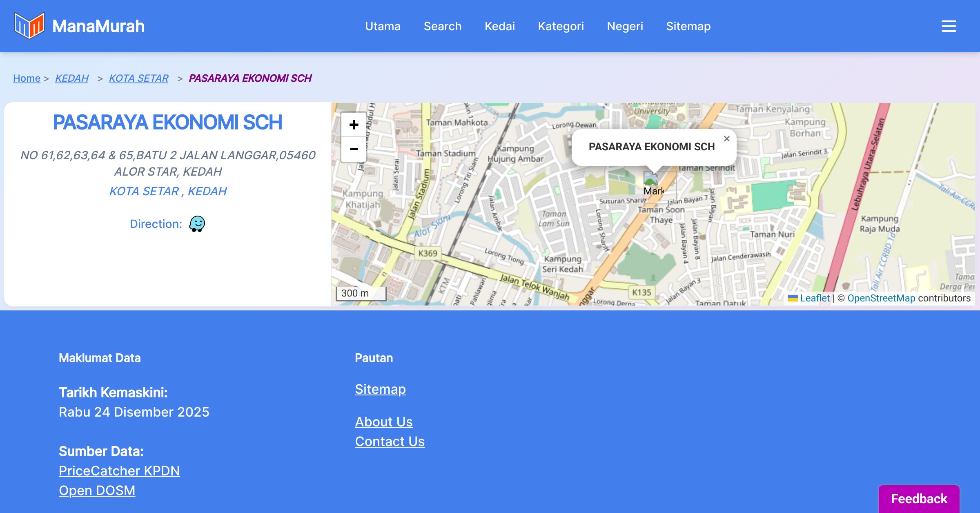This screenshot has height=513, width=980.
Task: Go to KEDAH breadcrumb
Action: [x=71, y=78]
